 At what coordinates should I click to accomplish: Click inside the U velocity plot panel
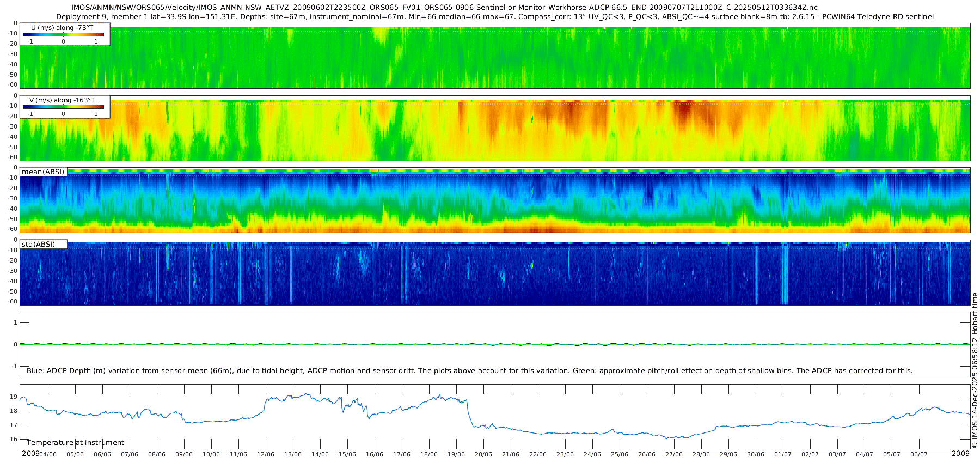click(x=495, y=56)
